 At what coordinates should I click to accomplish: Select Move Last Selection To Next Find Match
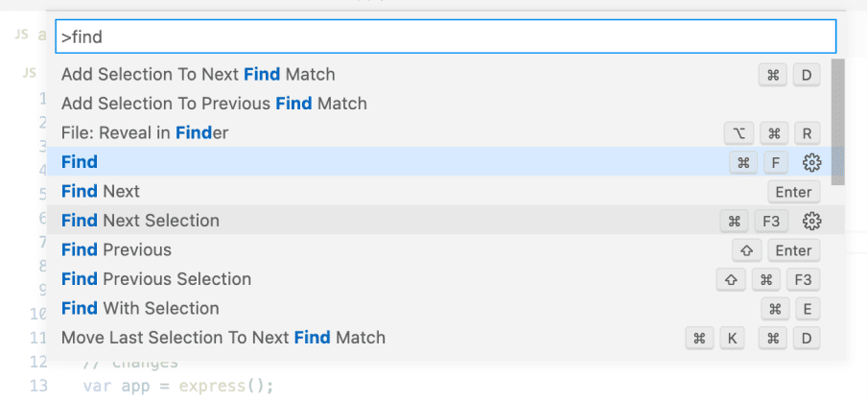(223, 338)
